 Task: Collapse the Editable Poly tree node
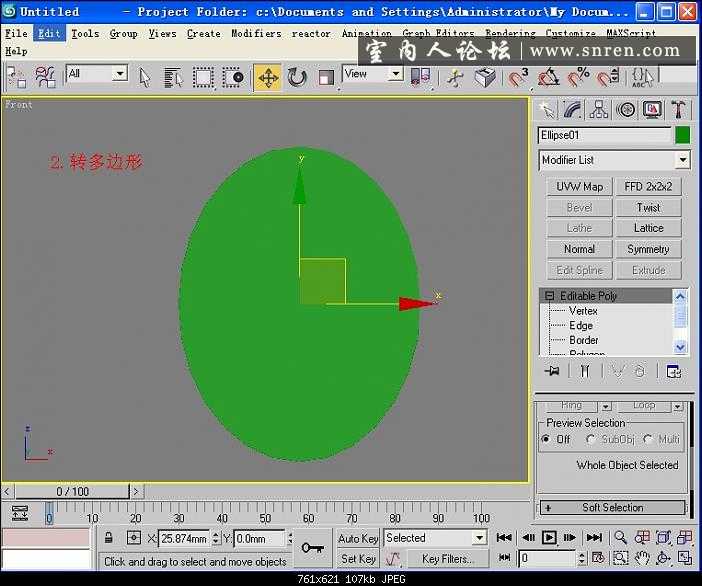(549, 296)
